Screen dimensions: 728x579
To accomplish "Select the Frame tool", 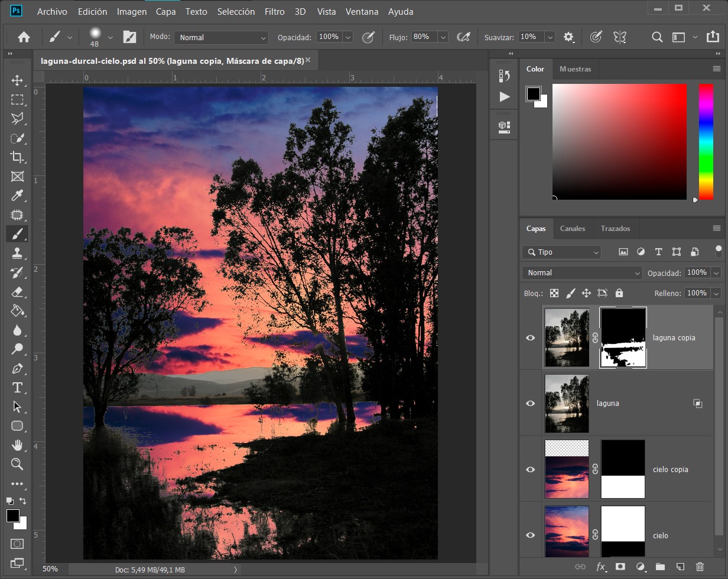I will 17,176.
